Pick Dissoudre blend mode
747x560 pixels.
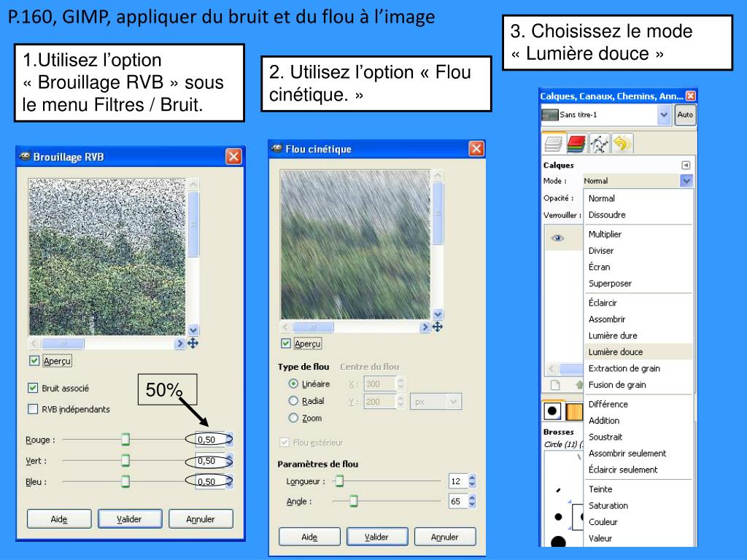coord(638,215)
